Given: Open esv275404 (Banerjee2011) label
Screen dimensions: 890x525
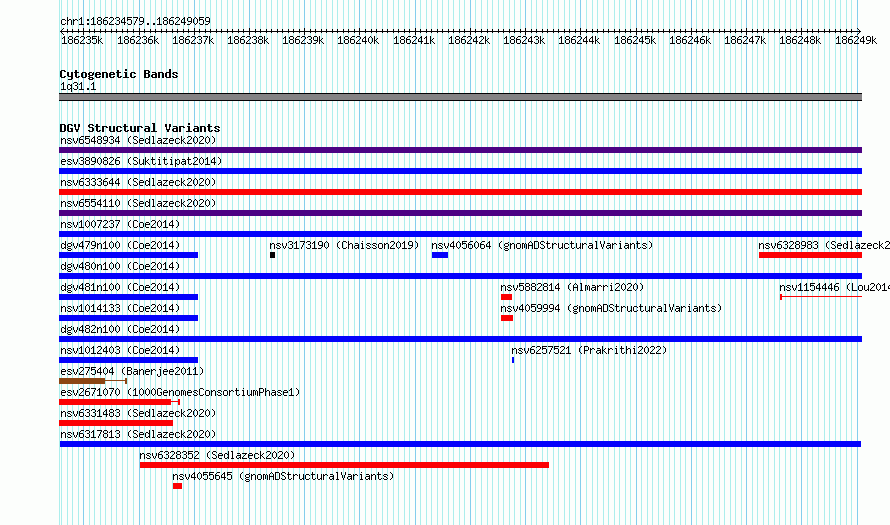Looking at the screenshot, I should coord(132,371).
